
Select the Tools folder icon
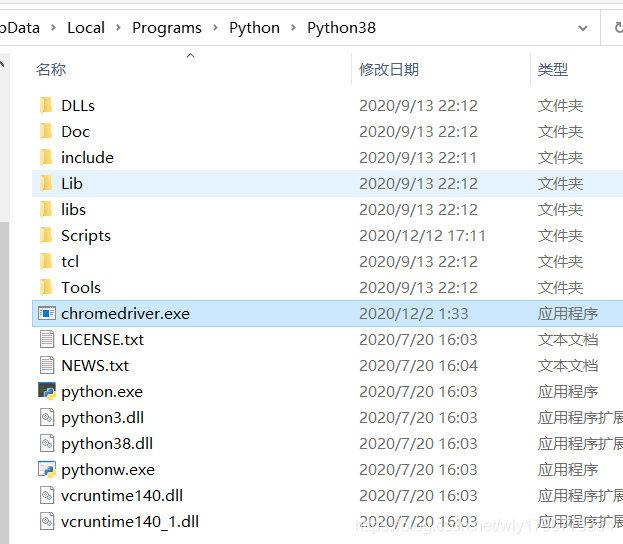tap(46, 287)
